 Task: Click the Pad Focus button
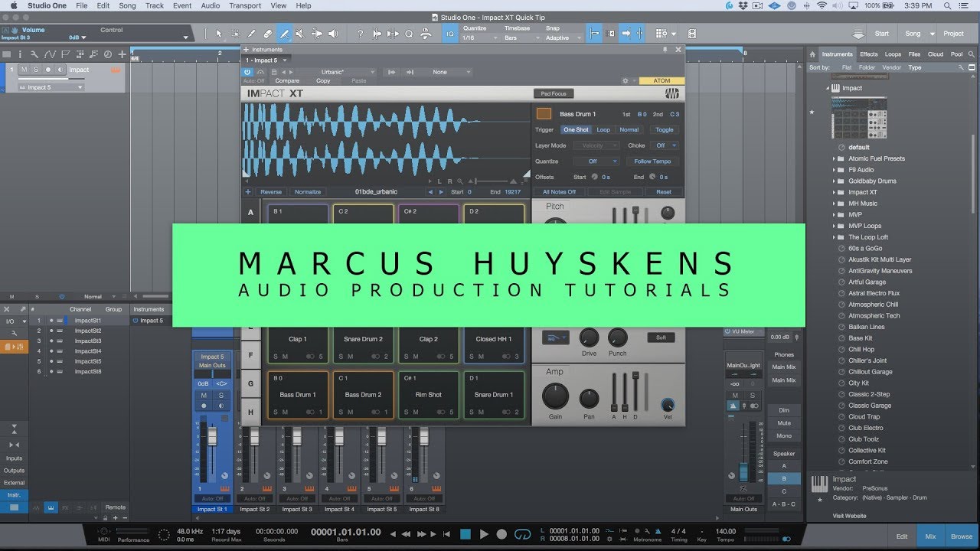coord(553,93)
